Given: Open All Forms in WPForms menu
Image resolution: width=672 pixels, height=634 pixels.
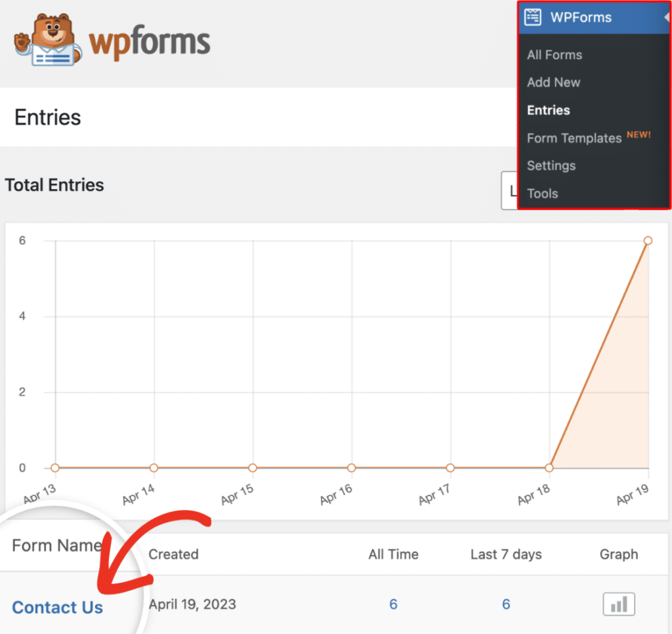Looking at the screenshot, I should pos(555,55).
